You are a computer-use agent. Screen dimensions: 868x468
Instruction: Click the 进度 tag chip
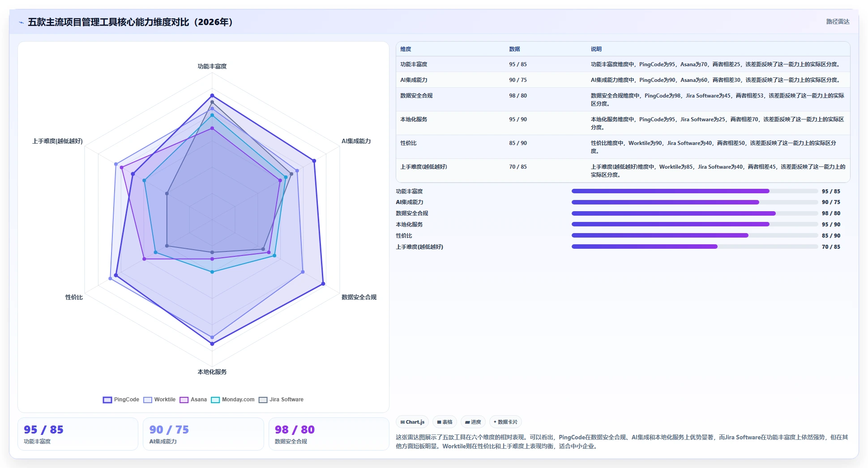point(473,422)
